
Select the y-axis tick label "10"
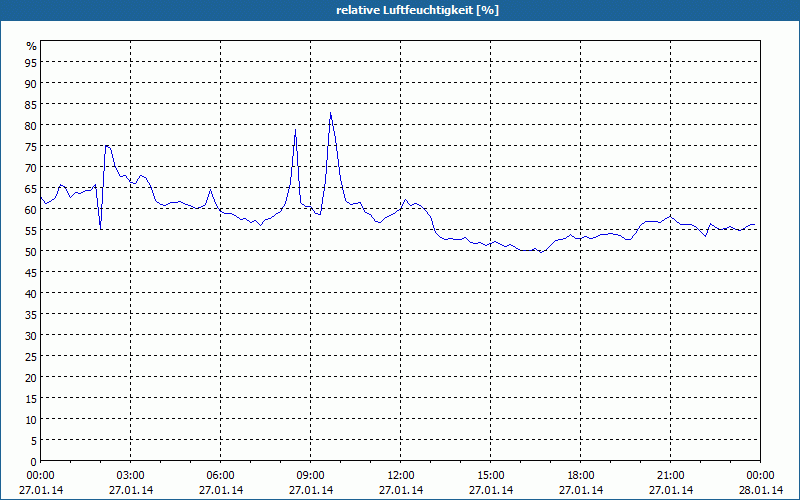(31, 419)
